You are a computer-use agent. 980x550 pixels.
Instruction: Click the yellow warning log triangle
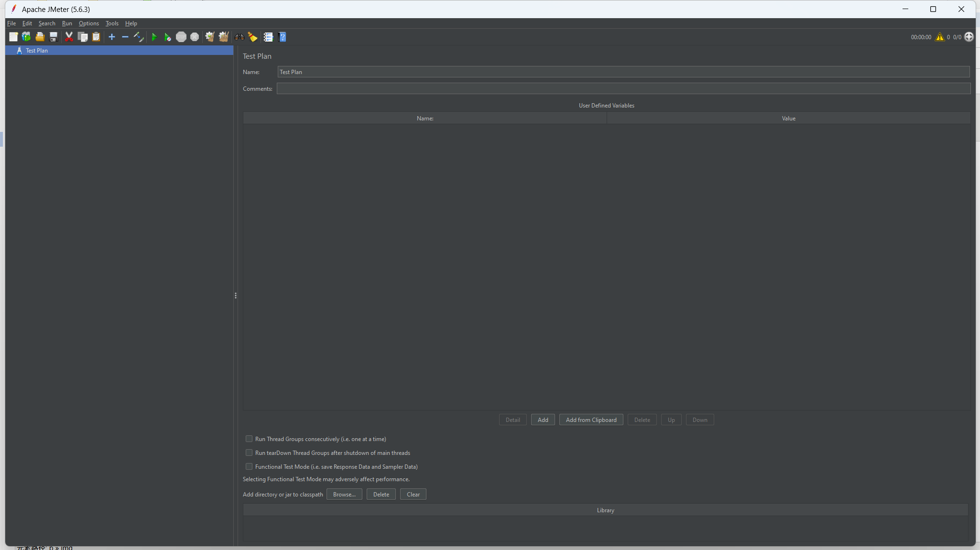tap(939, 37)
